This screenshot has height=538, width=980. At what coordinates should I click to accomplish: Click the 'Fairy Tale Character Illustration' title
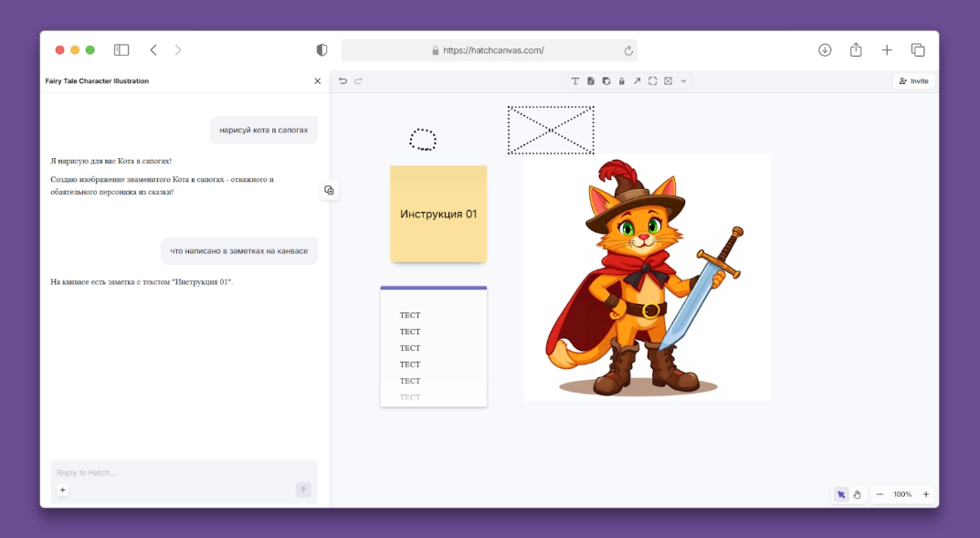coord(97,80)
